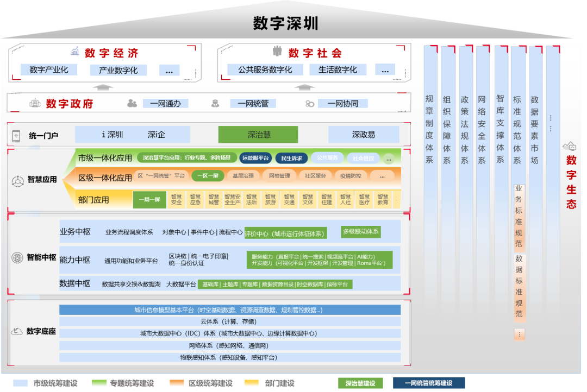
Task: Click the 智能中枢 hub icon
Action: pos(17,257)
